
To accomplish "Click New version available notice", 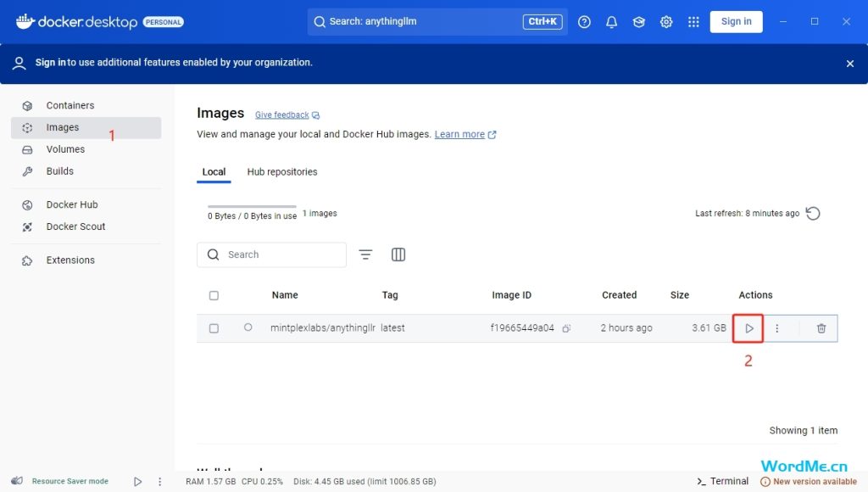I will (x=808, y=482).
